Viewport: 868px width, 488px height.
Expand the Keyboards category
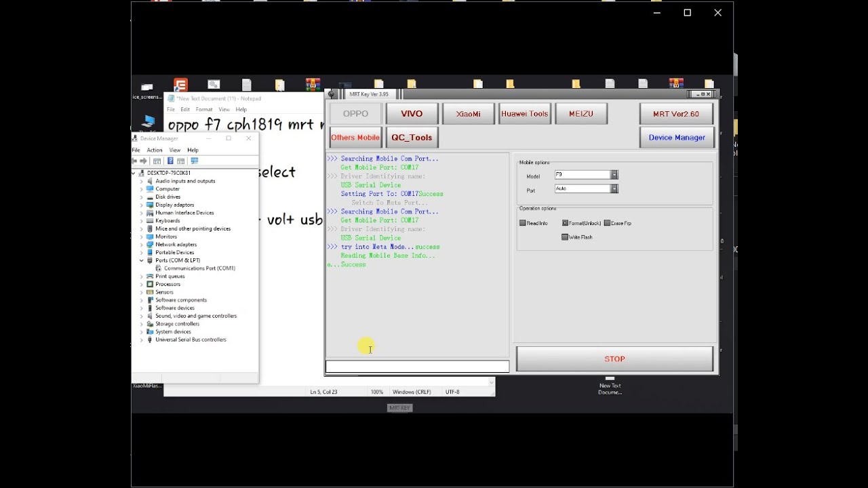141,220
